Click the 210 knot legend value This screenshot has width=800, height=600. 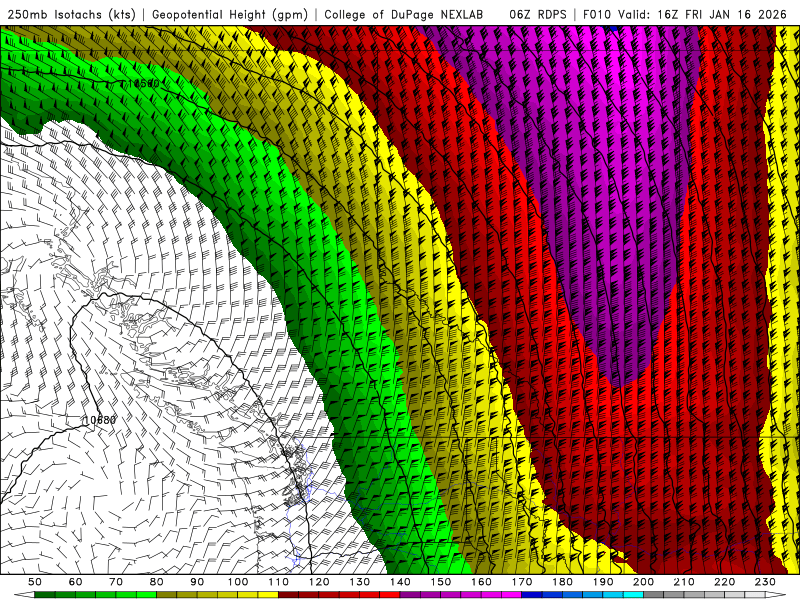pos(684,582)
